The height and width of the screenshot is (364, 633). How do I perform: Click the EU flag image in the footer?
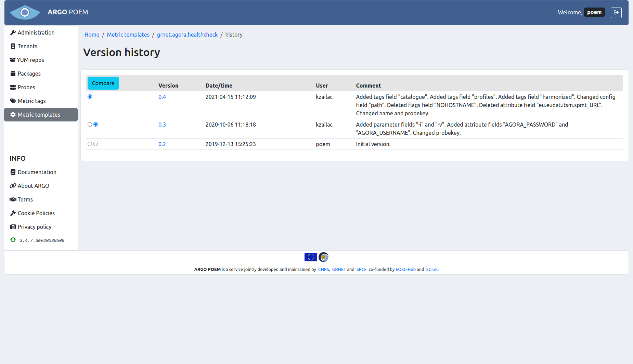(x=310, y=257)
